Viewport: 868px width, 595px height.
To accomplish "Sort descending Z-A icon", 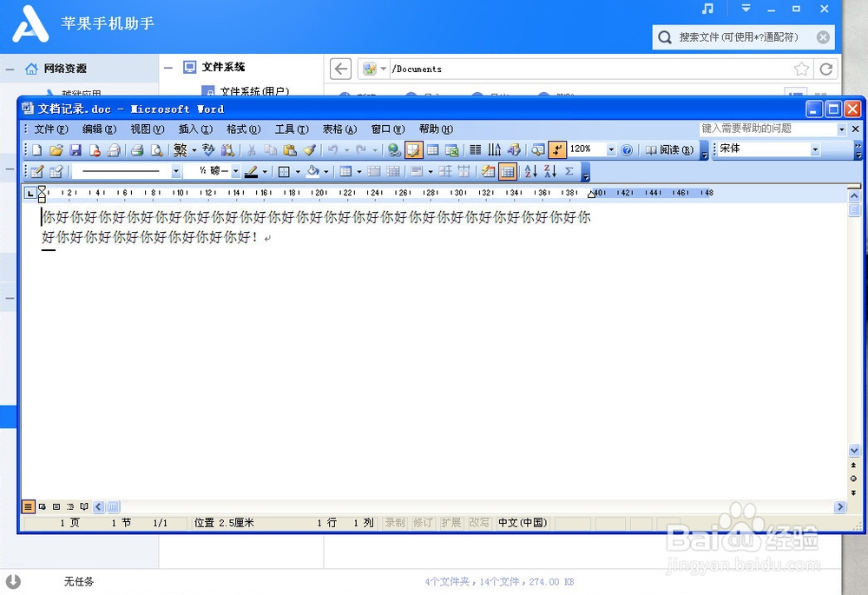I will (x=549, y=172).
